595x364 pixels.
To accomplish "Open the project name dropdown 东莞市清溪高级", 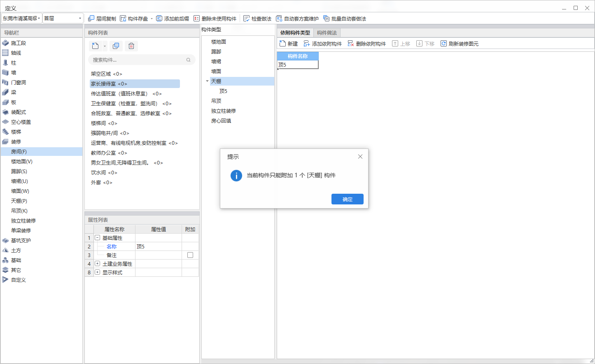I will [x=22, y=18].
